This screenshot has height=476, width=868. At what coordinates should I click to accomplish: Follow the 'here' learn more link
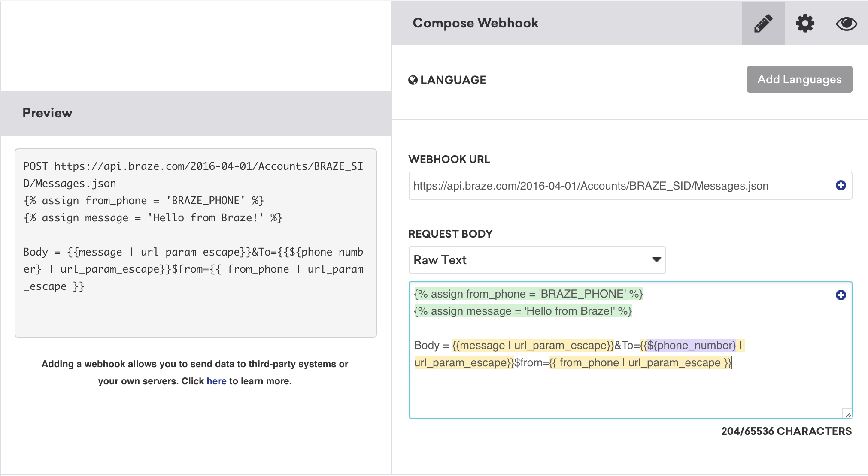click(216, 381)
